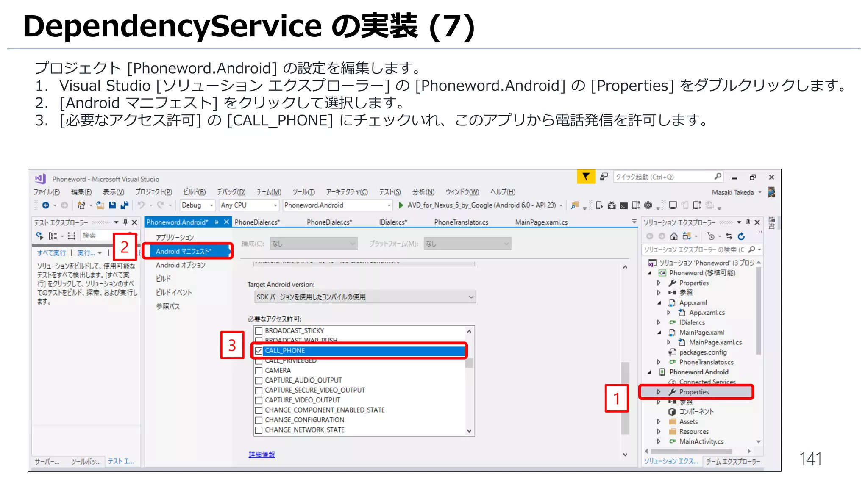The height and width of the screenshot is (488, 868).
Task: Click the Open File folder icon
Action: 100,205
